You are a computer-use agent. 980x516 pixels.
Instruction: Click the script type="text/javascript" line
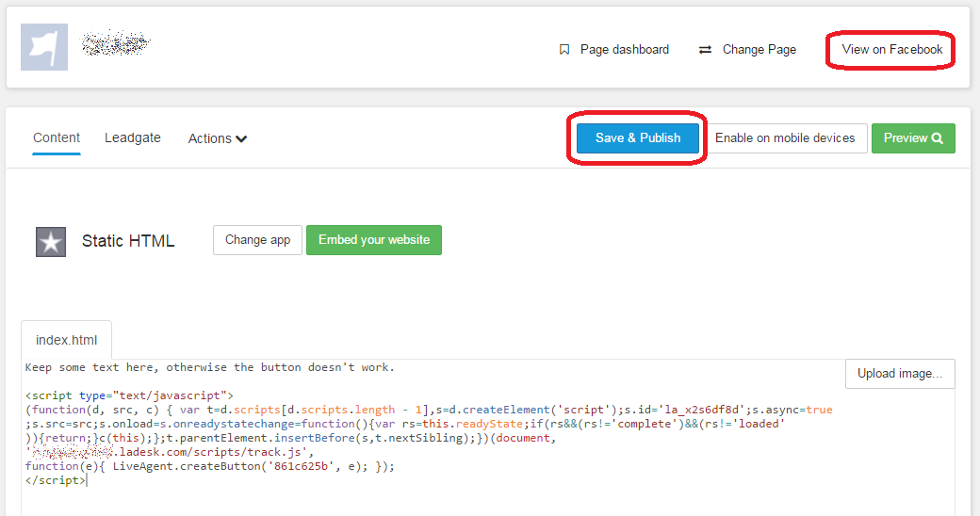coord(129,395)
